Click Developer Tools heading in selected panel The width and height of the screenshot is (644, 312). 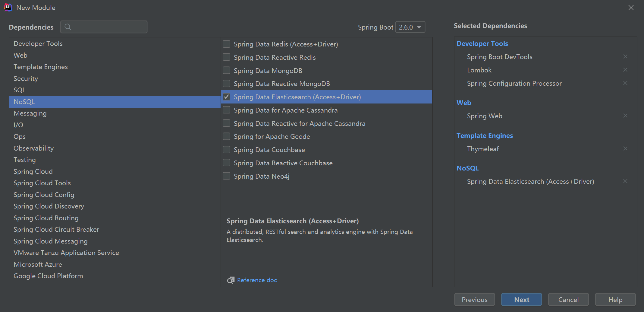click(482, 43)
